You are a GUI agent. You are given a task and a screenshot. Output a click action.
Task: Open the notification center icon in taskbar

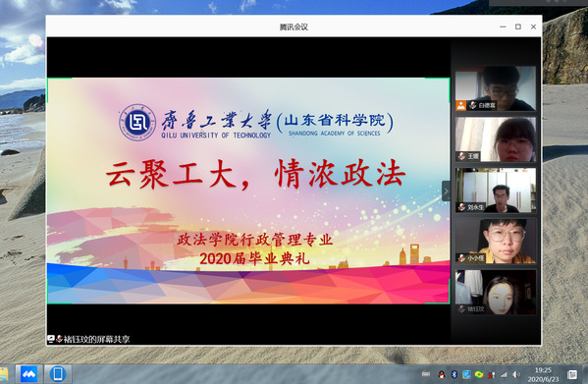572,374
